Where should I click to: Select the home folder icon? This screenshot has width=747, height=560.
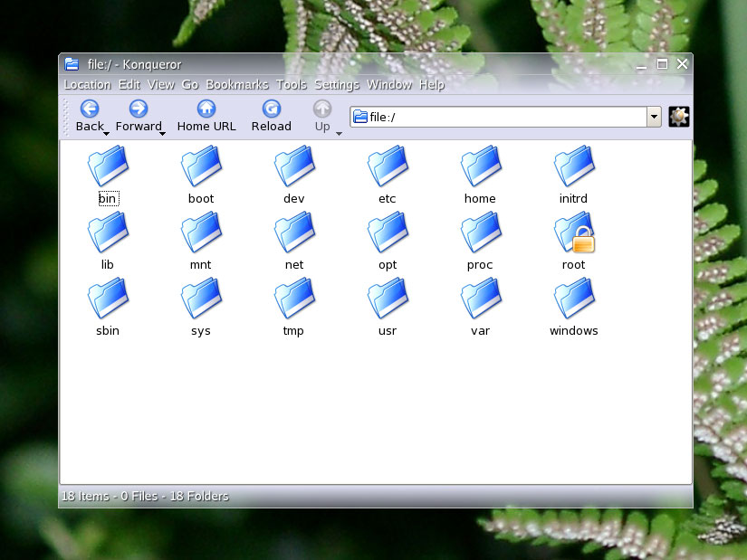tap(481, 166)
